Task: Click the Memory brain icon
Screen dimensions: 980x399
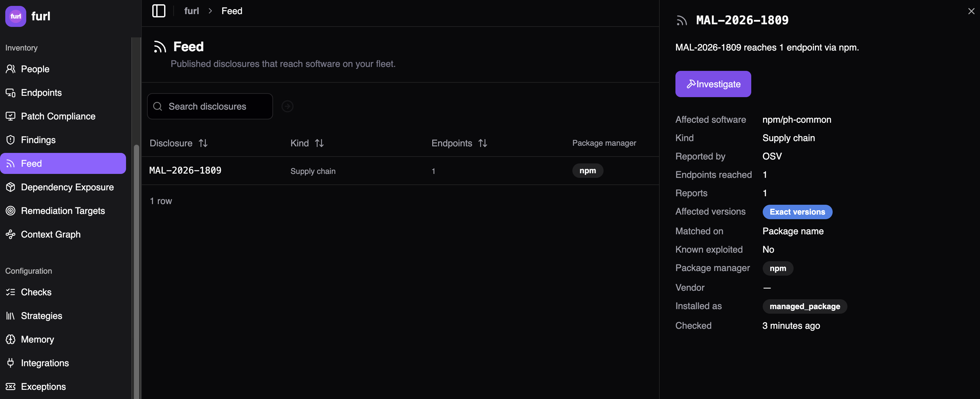Action: [x=11, y=339]
